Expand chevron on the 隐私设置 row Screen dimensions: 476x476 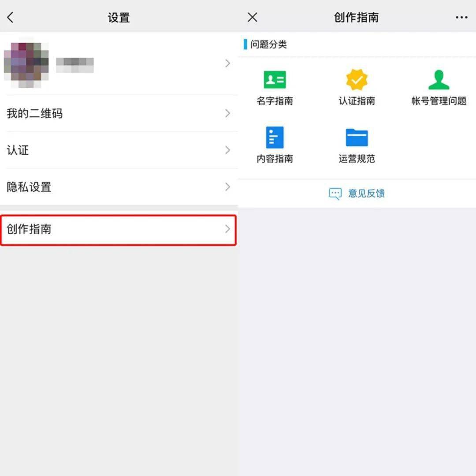(227, 187)
